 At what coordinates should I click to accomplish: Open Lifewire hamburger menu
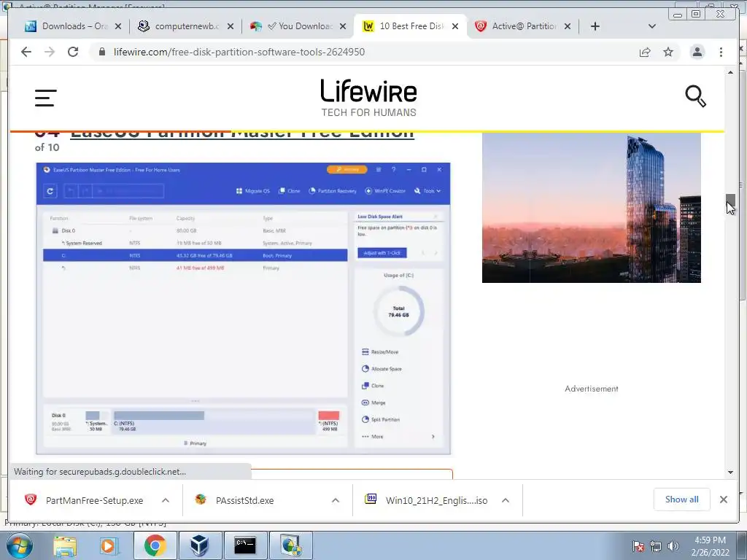46,98
